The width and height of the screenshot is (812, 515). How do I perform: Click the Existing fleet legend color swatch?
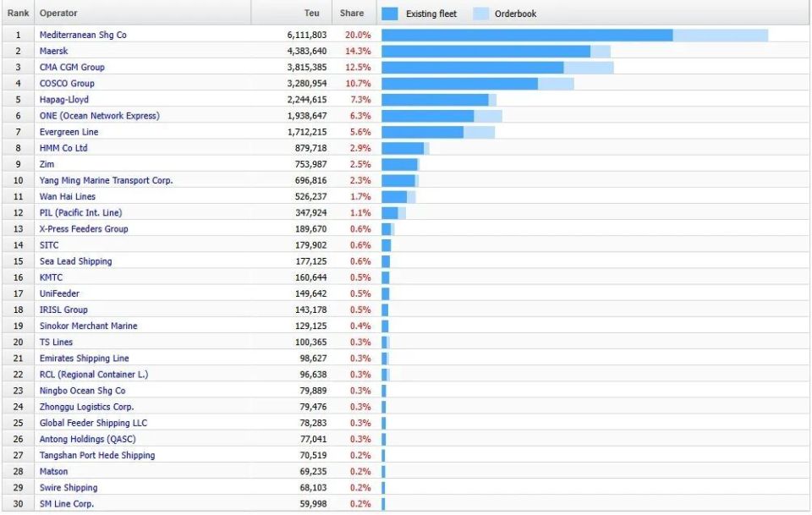tap(389, 14)
